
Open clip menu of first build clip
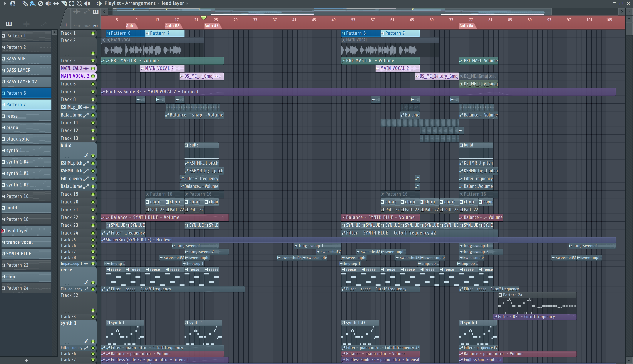pos(187,145)
